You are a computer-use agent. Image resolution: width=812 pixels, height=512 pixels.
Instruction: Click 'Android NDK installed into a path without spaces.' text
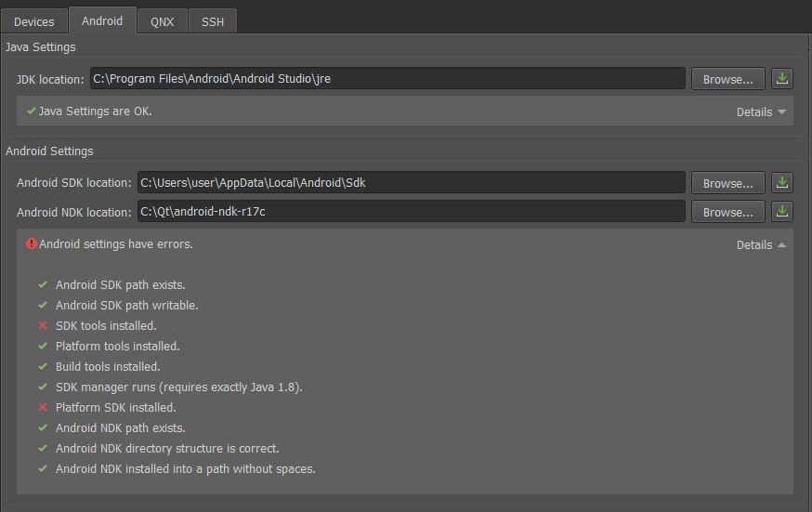tap(186, 469)
